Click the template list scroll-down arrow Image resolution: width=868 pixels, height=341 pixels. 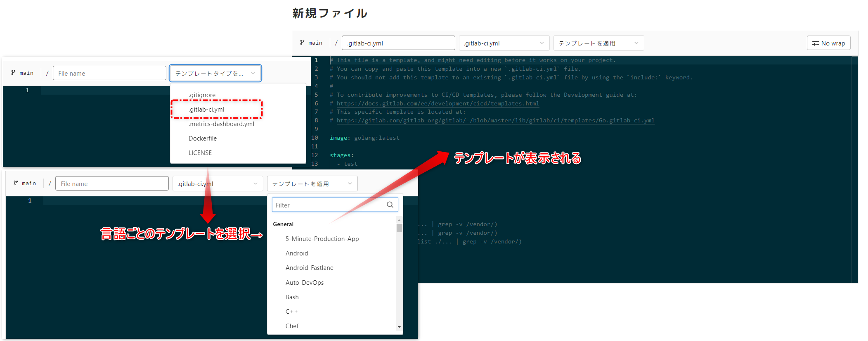pos(399,327)
